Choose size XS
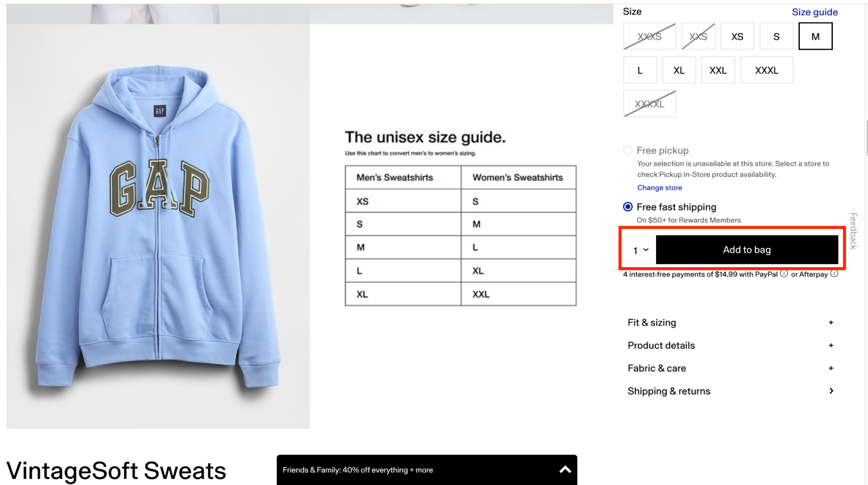This screenshot has height=485, width=868. coord(737,37)
